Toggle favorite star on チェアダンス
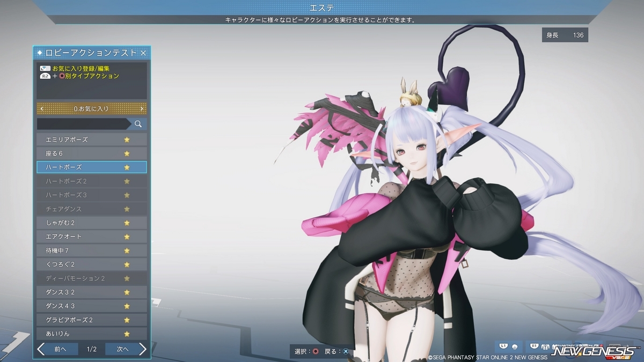This screenshot has width=644, height=362. pos(127,209)
